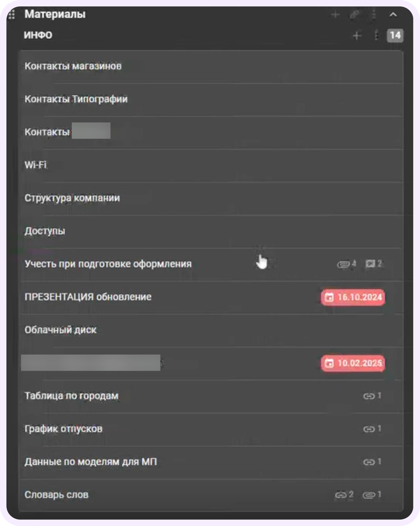The width and height of the screenshot is (420, 526).
Task: Click comments icon on Учесть при подготовке оформления
Action: pyautogui.click(x=370, y=264)
